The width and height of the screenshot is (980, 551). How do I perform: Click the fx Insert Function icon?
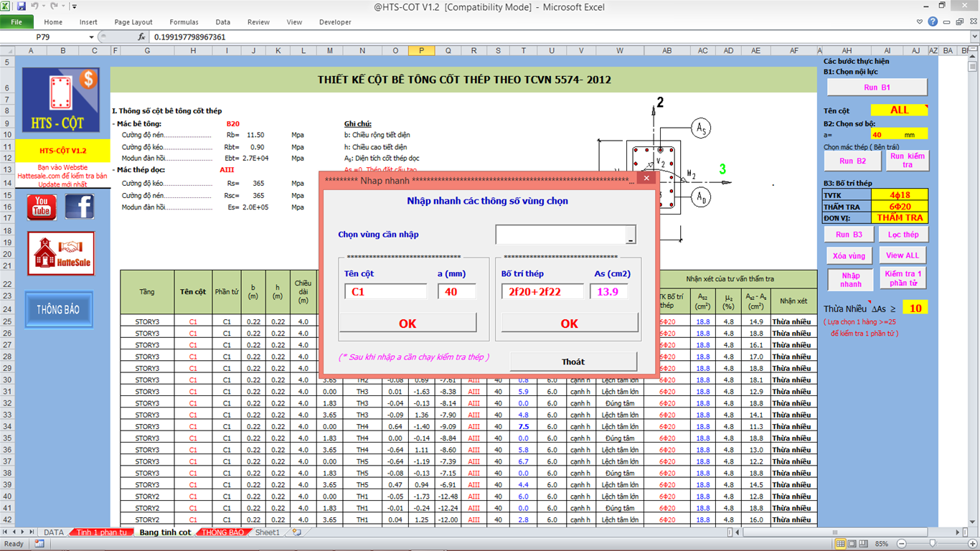click(x=142, y=37)
